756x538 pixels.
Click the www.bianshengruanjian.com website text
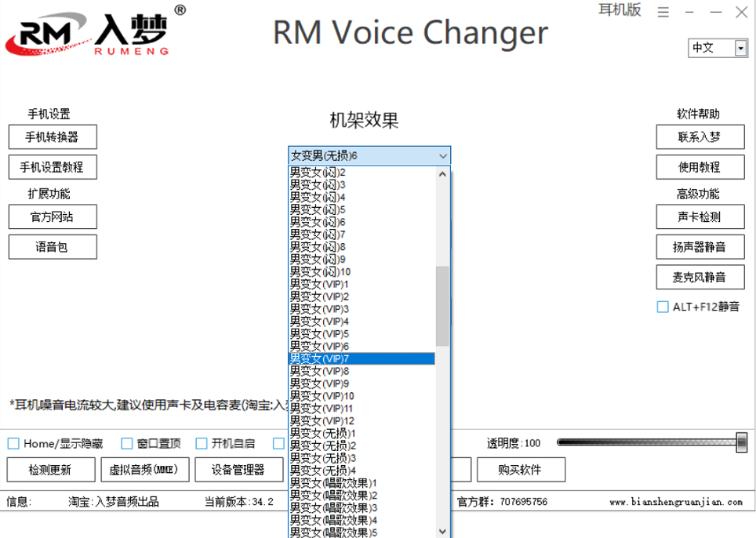coord(676,503)
